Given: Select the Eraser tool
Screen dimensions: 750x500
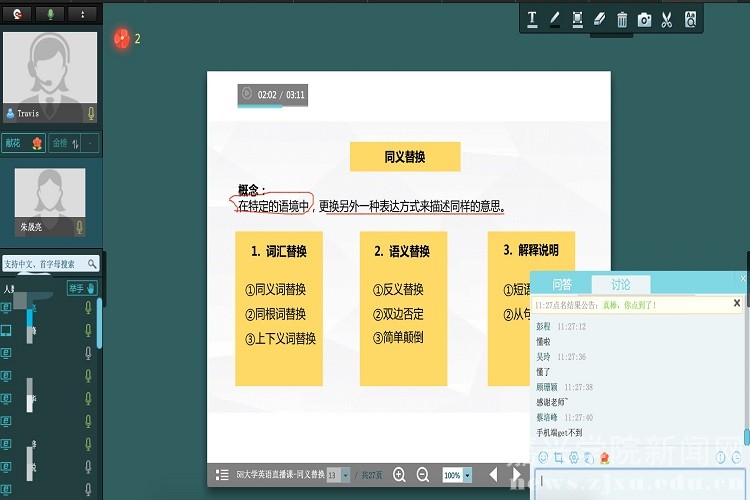Looking at the screenshot, I should pyautogui.click(x=600, y=19).
